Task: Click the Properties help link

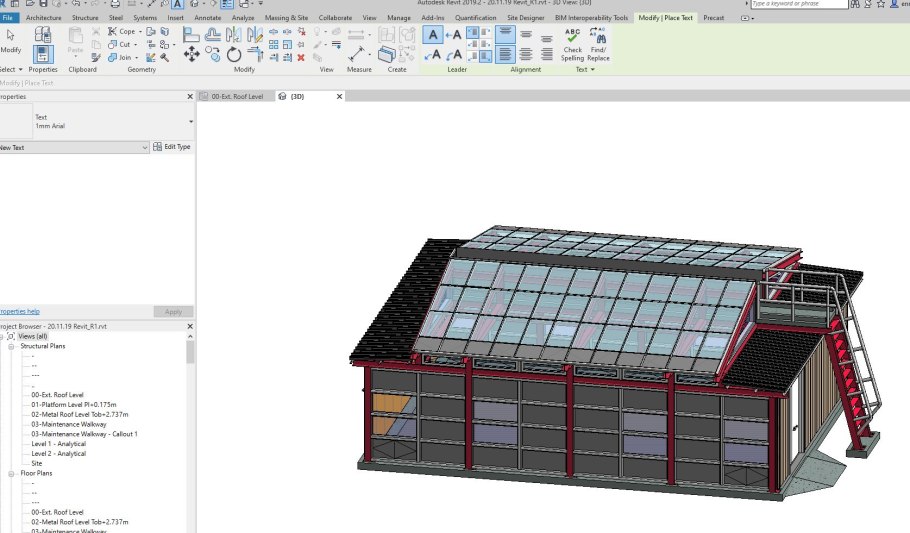Action: (x=20, y=312)
